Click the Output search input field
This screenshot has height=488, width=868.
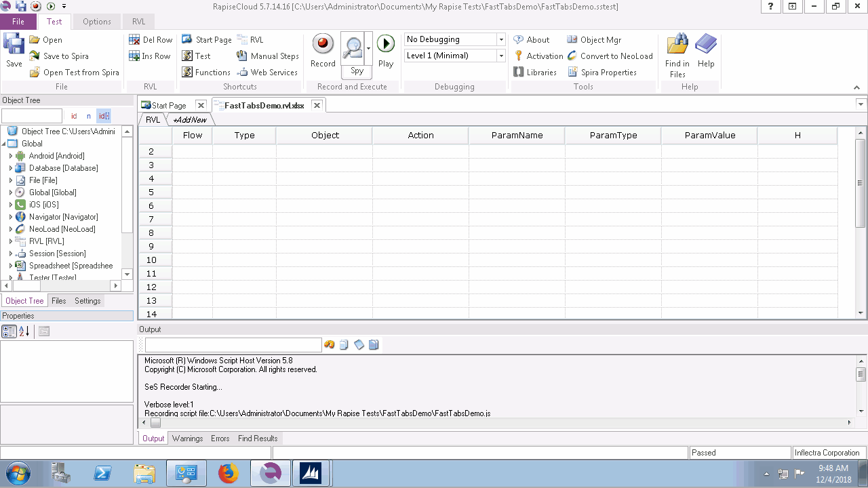coord(233,345)
